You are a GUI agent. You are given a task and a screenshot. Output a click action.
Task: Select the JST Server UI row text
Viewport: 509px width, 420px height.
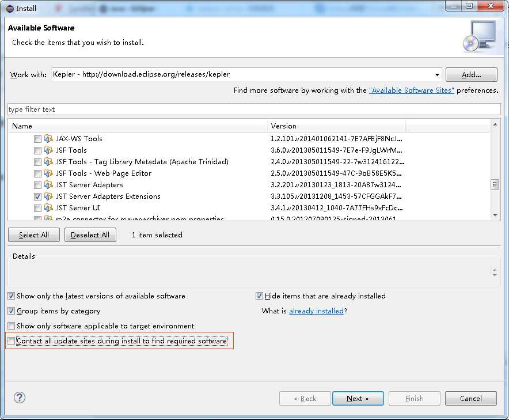(78, 208)
